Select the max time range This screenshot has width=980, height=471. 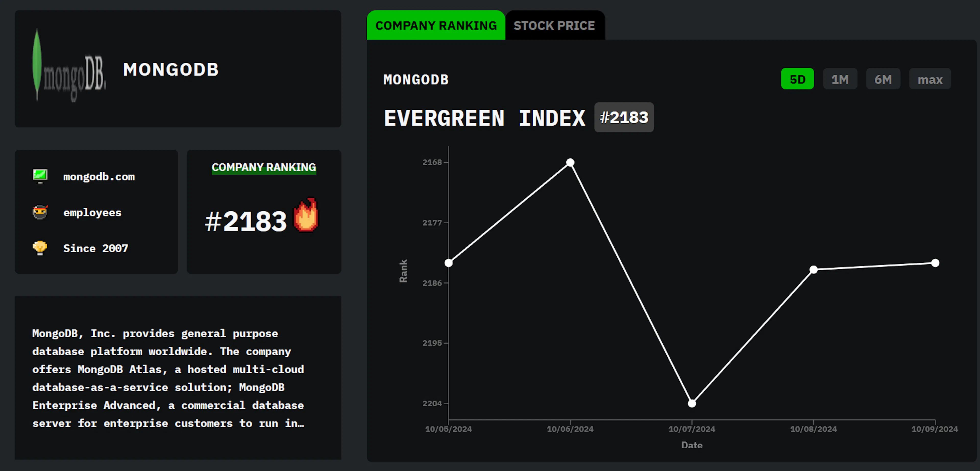tap(930, 79)
